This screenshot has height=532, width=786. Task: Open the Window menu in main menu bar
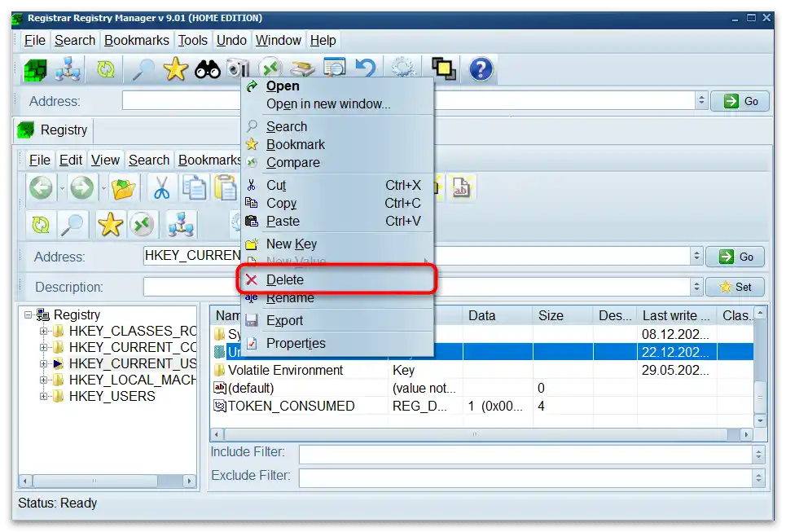(x=279, y=40)
